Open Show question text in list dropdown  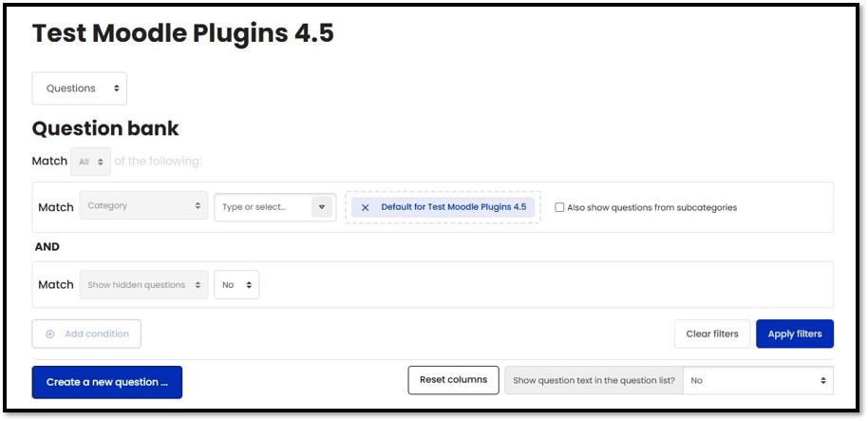(758, 380)
